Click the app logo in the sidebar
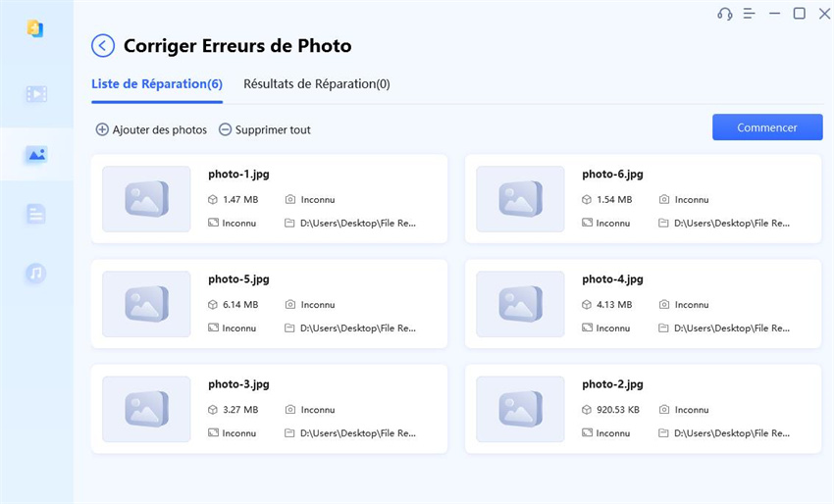 [36, 28]
